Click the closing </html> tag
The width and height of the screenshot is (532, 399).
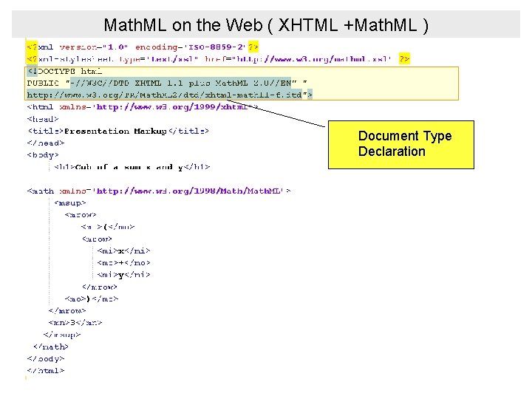46,370
